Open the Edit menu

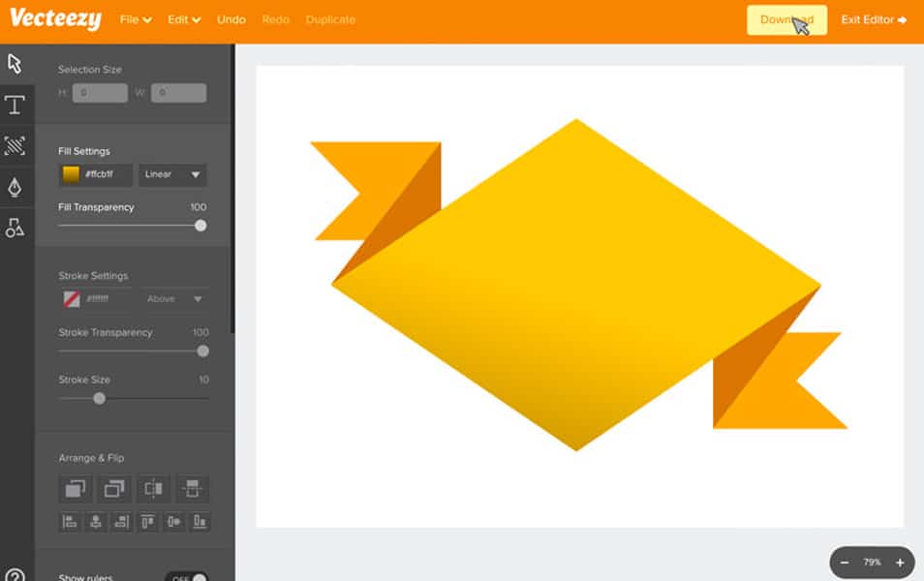pyautogui.click(x=182, y=18)
